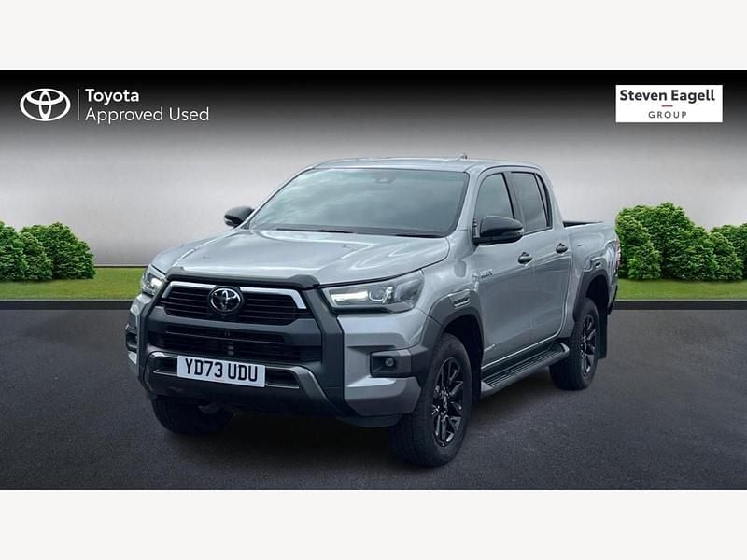Screen dimensions: 747x560
Task: Click the rear door handle
Action: [562, 248]
